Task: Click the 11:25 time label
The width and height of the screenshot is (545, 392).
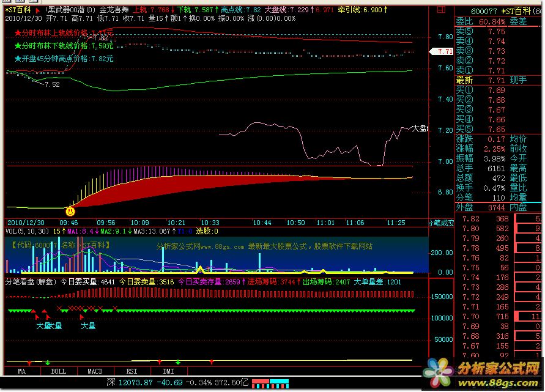Action: click(396, 223)
